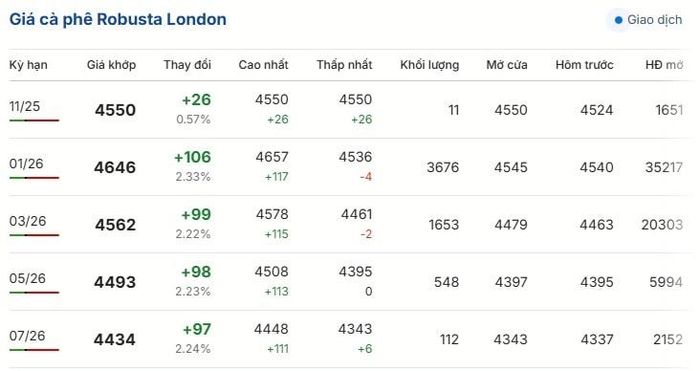The image size is (700, 371).
Task: Click the Cao nhất column header
Action: tap(263, 65)
